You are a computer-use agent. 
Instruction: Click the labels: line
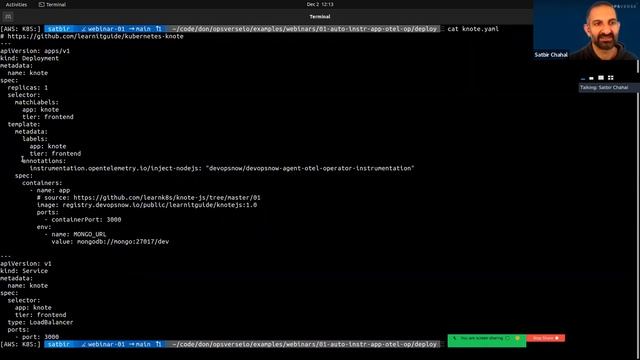(x=35, y=139)
